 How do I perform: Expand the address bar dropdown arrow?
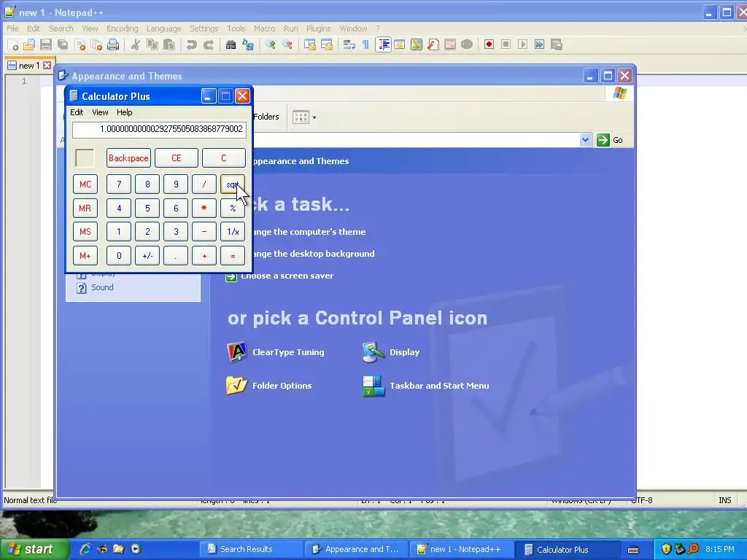[586, 140]
